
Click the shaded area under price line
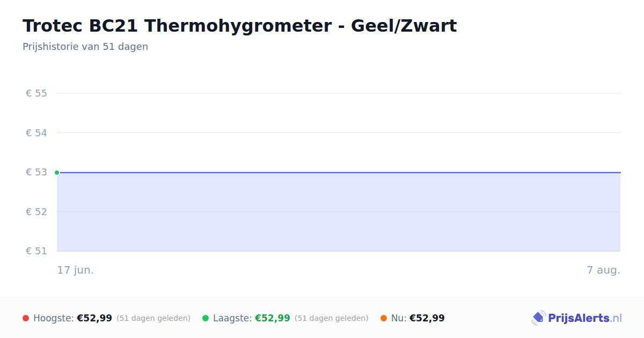pyautogui.click(x=339, y=212)
